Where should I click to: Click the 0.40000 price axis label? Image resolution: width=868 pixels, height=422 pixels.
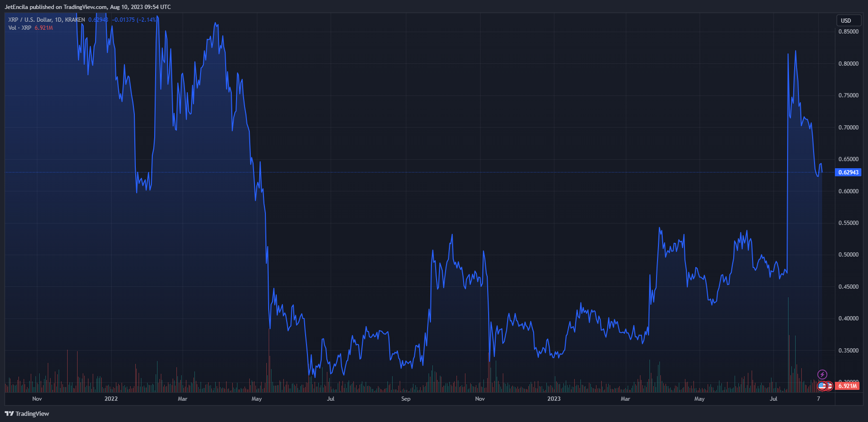(x=849, y=319)
